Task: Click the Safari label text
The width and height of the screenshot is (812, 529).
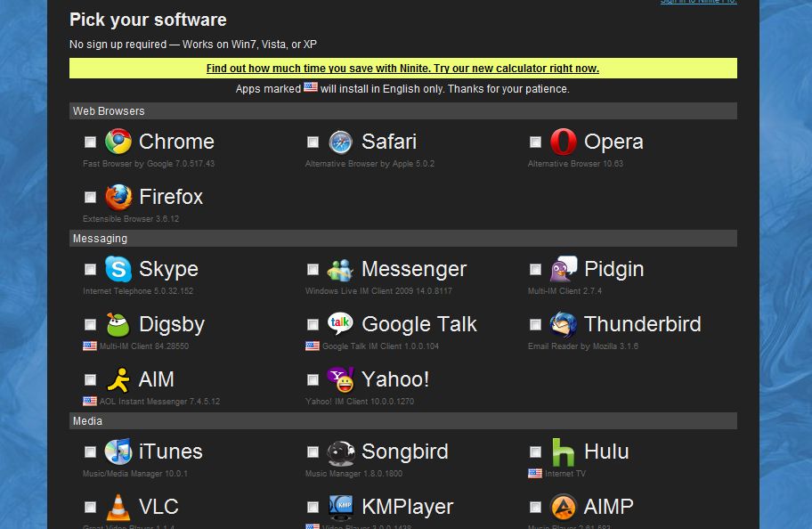Action: point(389,142)
